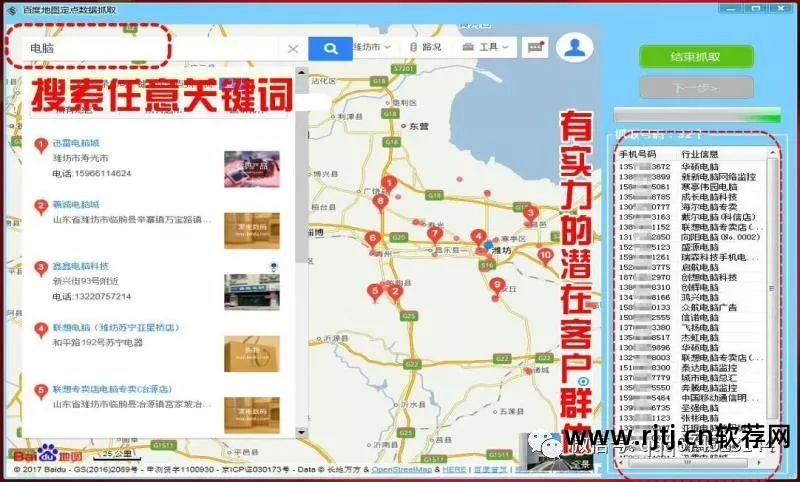Select map marker number 10
The height and width of the screenshot is (482, 800).
point(545,257)
